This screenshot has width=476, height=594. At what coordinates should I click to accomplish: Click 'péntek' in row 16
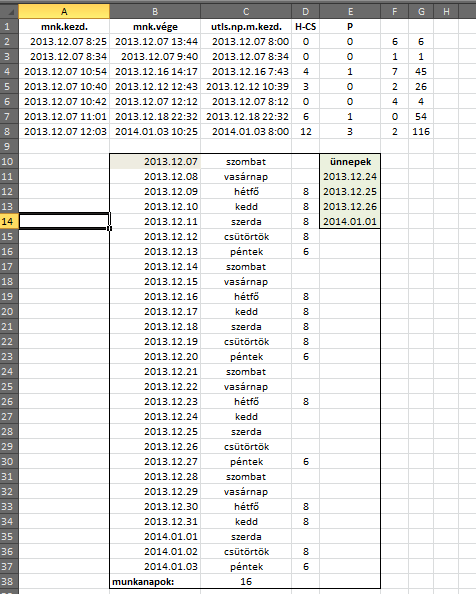pos(246,252)
